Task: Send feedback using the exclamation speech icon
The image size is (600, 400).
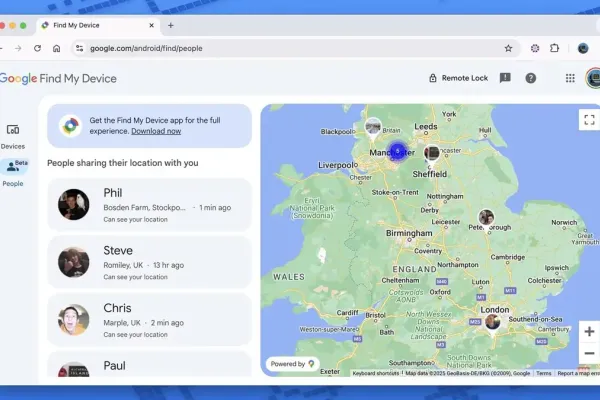Action: coord(505,78)
